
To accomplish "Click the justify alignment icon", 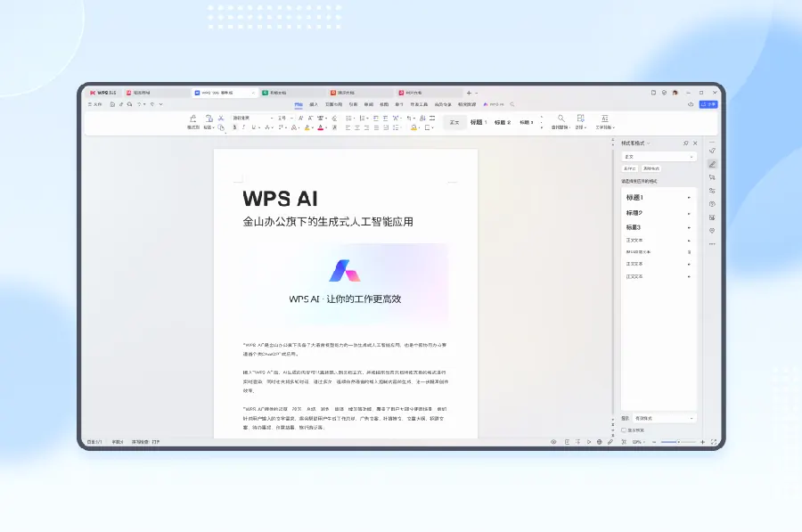I will (x=376, y=128).
